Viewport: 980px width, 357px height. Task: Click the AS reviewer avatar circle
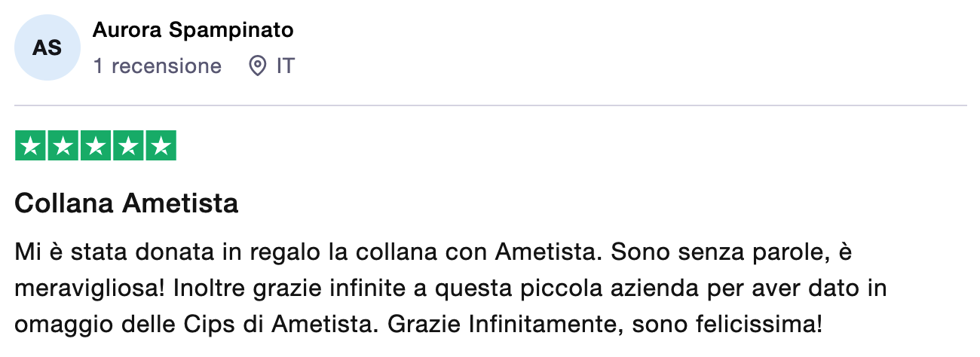click(x=47, y=47)
